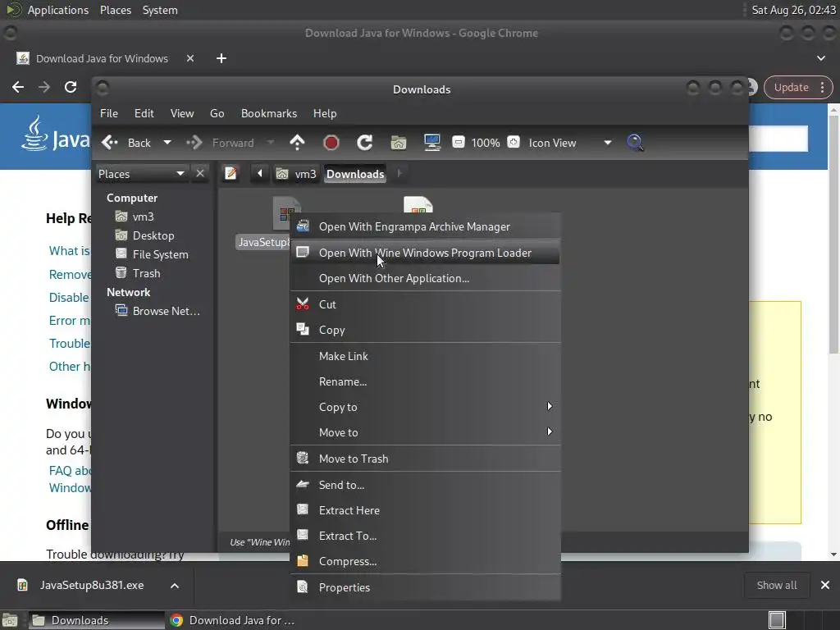Close the Chrome downloads bar
The height and width of the screenshot is (630, 840).
[x=825, y=586]
